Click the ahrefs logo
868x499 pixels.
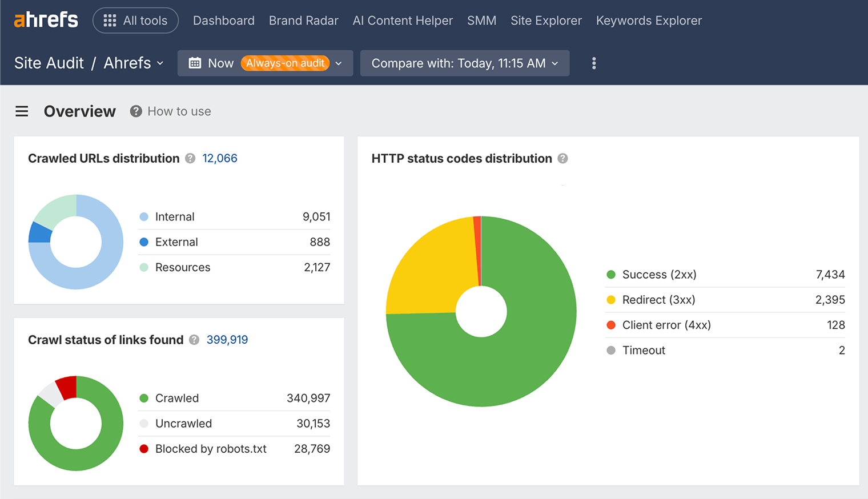click(x=45, y=19)
